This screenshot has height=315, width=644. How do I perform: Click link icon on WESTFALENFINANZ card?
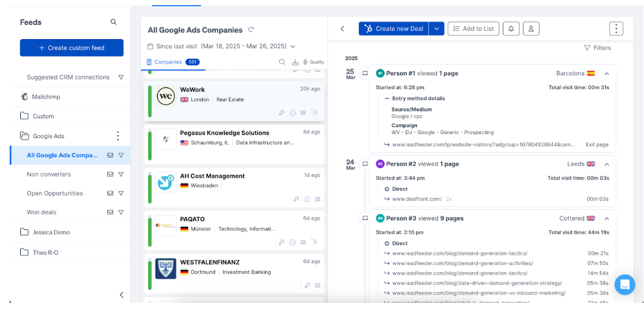(307, 286)
